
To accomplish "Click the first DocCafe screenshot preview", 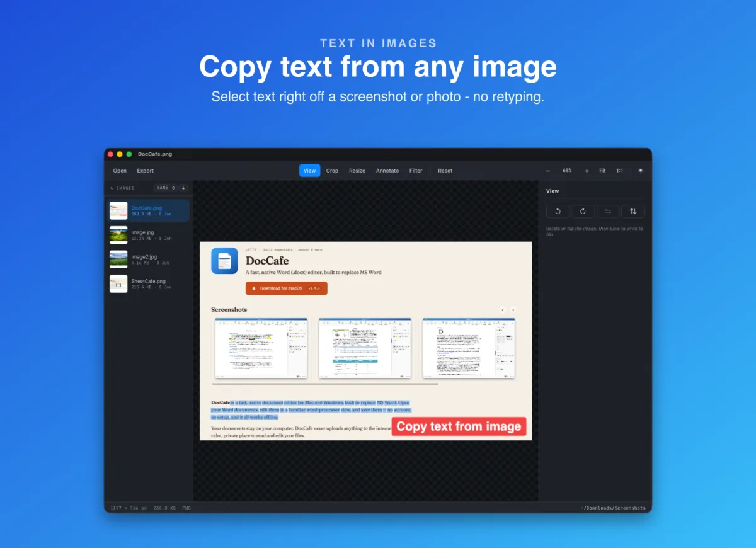I will tap(261, 348).
